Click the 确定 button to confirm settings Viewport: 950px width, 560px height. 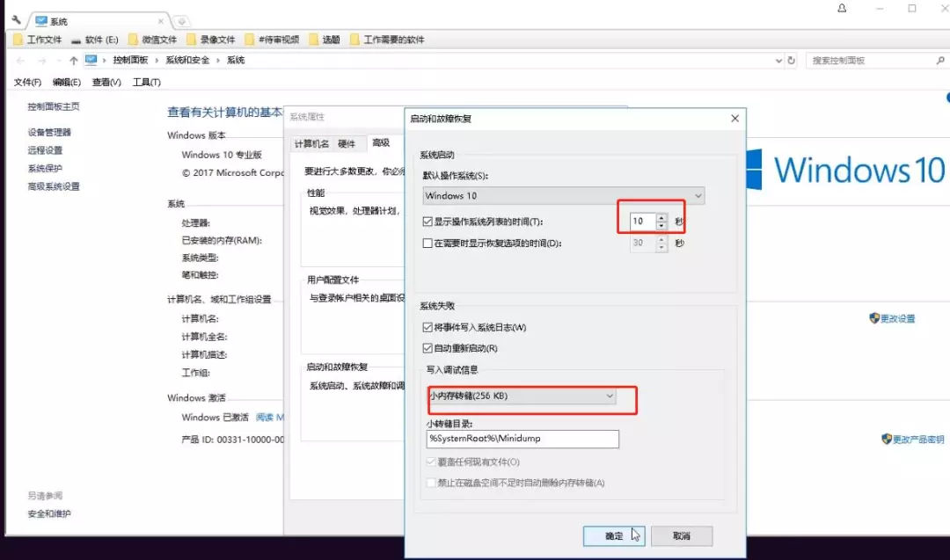coord(614,536)
